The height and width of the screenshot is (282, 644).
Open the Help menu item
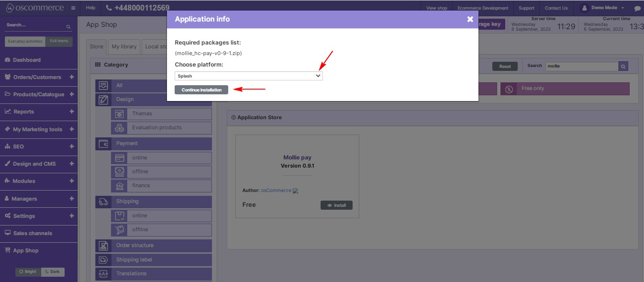click(90, 8)
